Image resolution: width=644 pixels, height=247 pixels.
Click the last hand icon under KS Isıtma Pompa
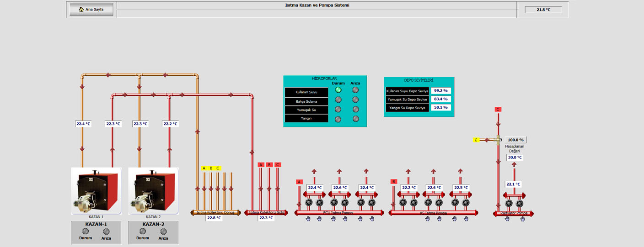[466, 219]
